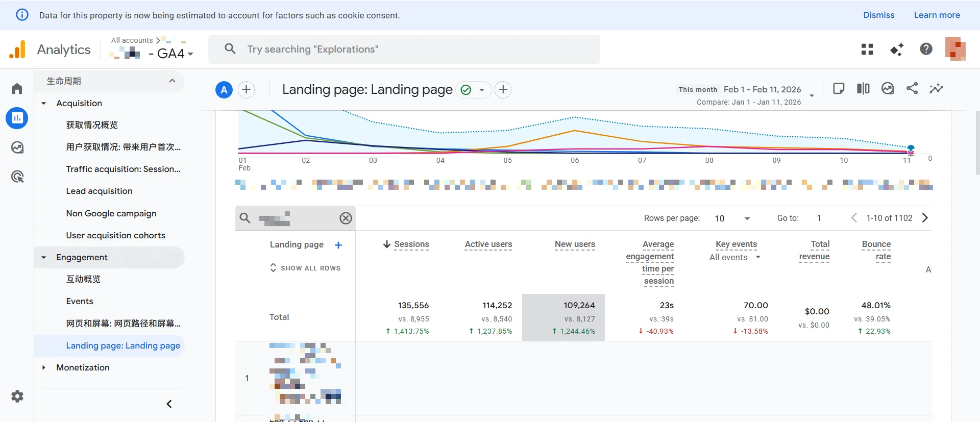Click the Learn more link

click(937, 15)
